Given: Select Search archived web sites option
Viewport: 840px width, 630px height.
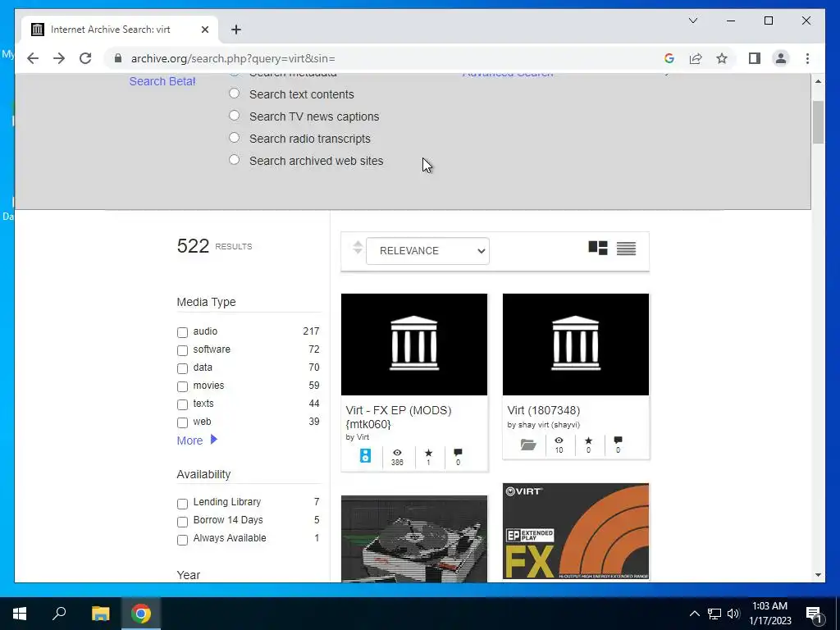Looking at the screenshot, I should [234, 160].
